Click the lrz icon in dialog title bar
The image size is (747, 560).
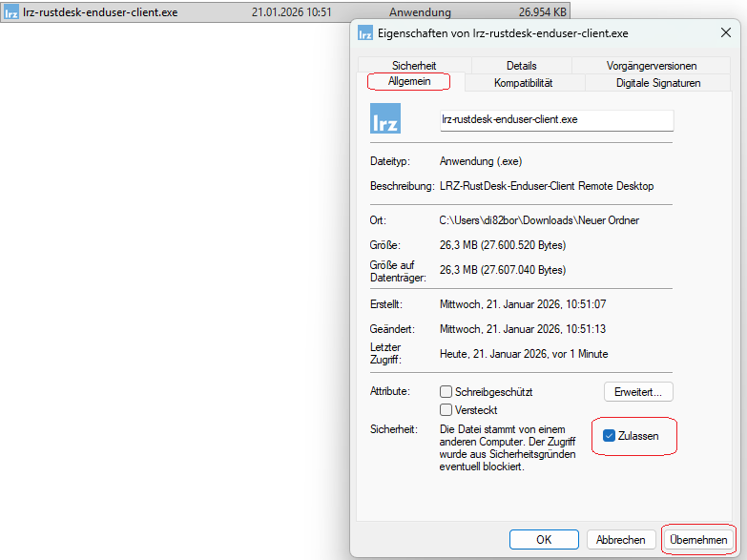tap(365, 33)
